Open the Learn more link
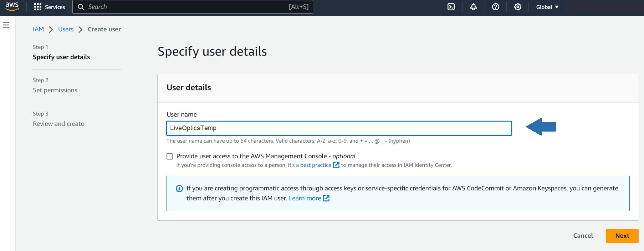644x251 pixels. point(305,198)
